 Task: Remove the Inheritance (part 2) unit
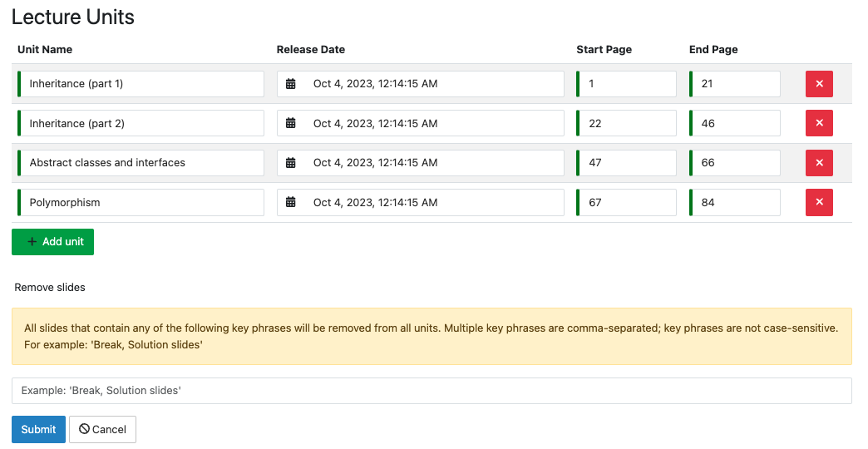(818, 123)
